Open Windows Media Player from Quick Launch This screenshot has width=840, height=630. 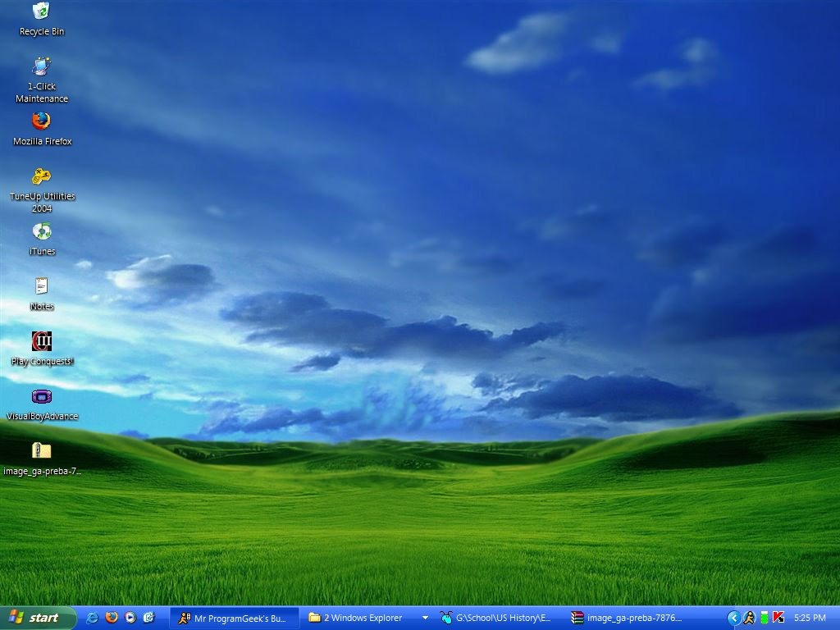pyautogui.click(x=130, y=618)
